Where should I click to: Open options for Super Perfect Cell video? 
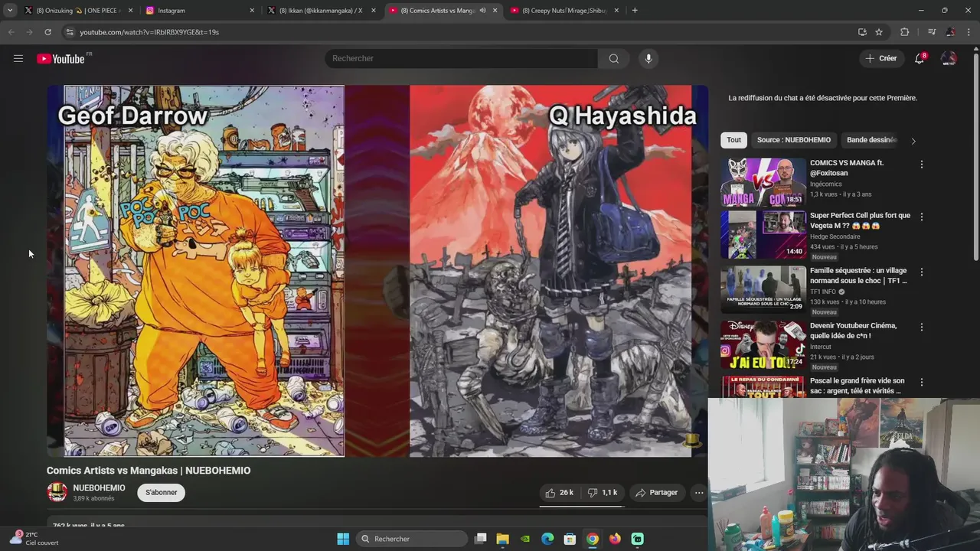click(921, 217)
